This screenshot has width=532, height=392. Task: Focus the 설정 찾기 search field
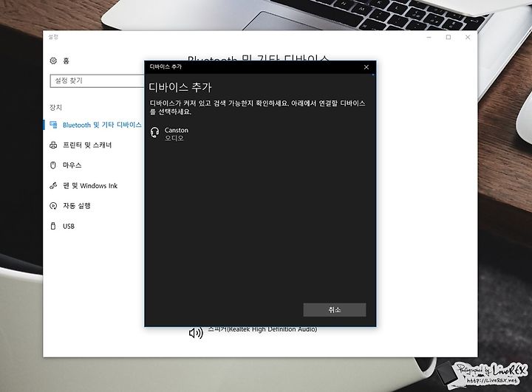(98, 80)
